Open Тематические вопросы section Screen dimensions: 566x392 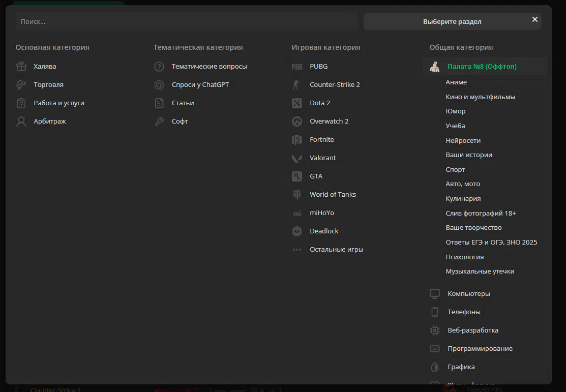point(210,67)
